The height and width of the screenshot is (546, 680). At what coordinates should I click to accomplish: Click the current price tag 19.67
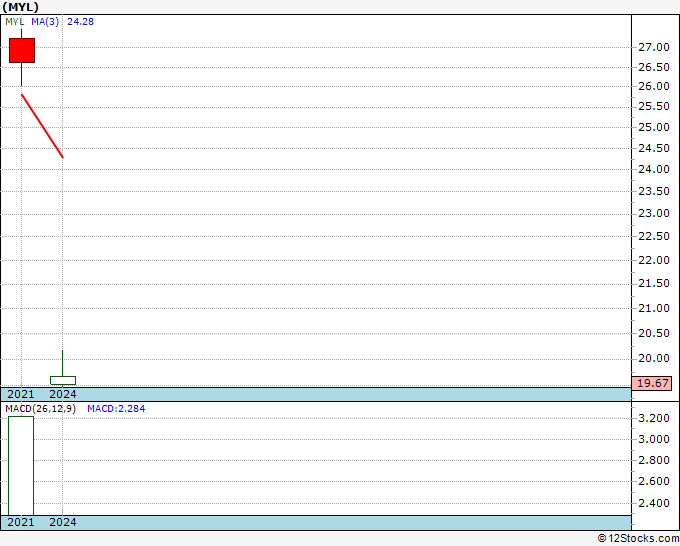(652, 383)
